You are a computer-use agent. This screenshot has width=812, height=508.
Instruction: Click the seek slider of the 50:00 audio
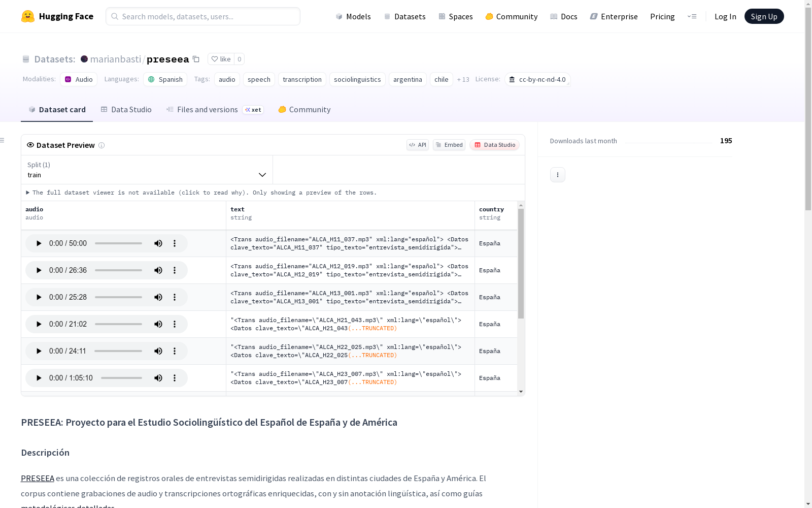point(118,243)
